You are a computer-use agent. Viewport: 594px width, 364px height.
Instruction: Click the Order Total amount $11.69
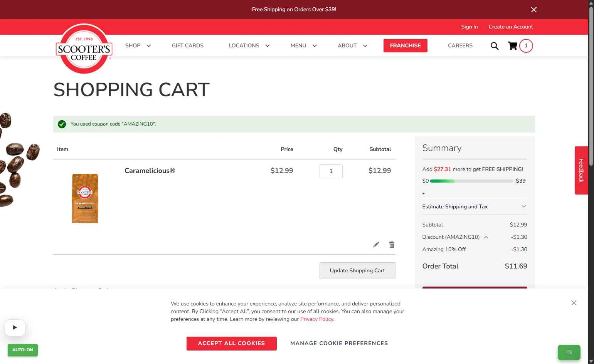pyautogui.click(x=516, y=266)
